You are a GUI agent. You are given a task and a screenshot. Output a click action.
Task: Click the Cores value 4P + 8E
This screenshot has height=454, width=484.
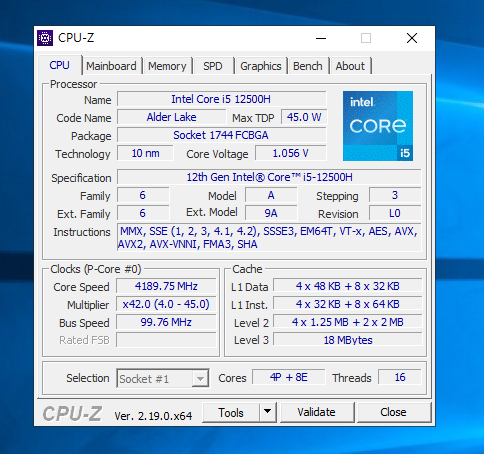coord(289,377)
